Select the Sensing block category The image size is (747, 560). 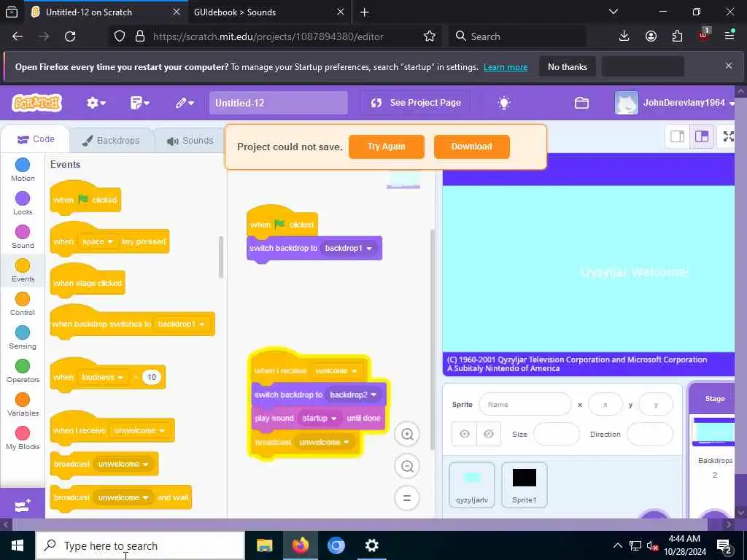pos(23,338)
